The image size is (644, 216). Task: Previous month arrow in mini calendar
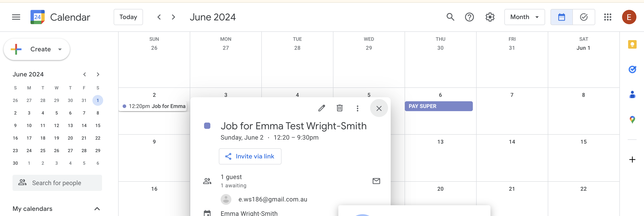point(85,74)
